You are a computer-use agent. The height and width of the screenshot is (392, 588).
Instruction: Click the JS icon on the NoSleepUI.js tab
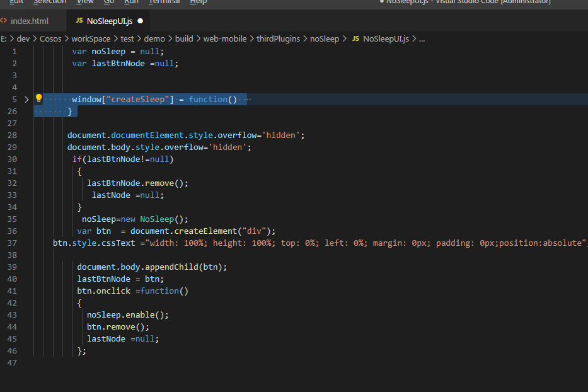[79, 21]
